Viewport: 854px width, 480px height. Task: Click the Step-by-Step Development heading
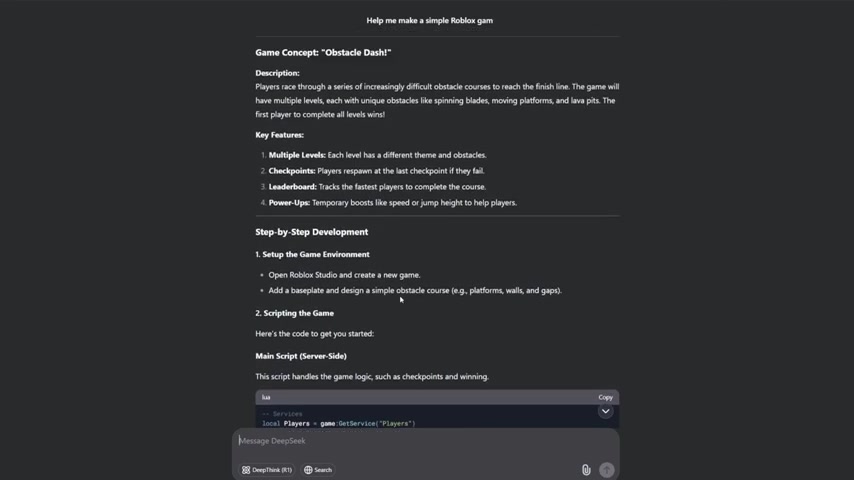coord(312,232)
